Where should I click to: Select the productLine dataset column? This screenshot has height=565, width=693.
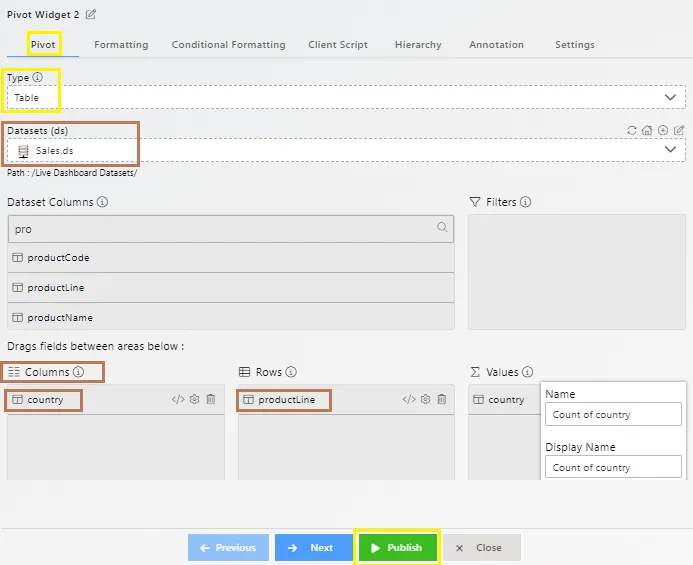231,287
